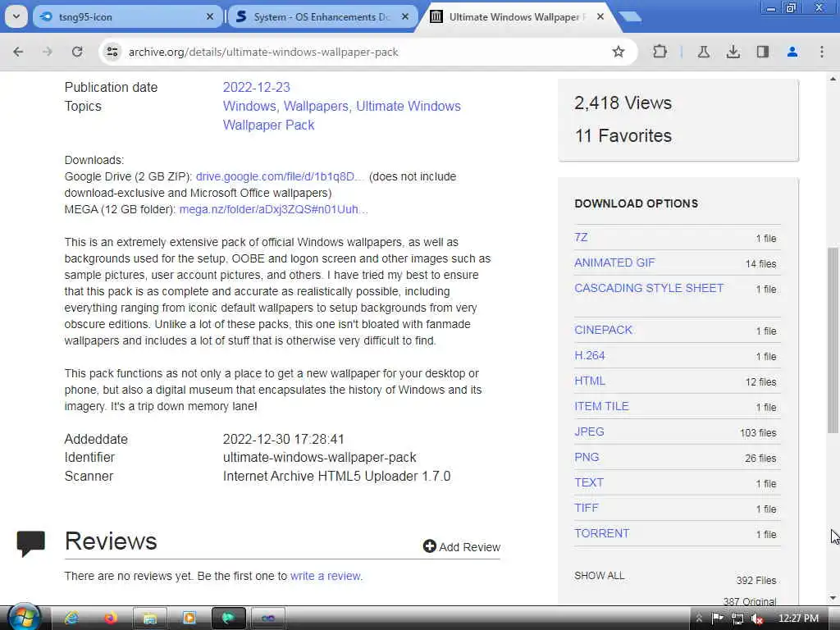Show hidden system tray icons arrow

pos(699,619)
